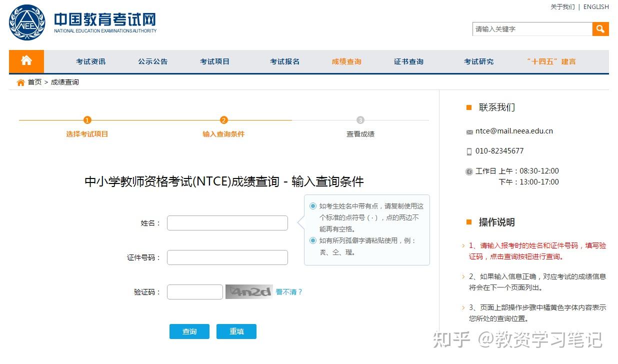This screenshot has width=618, height=364.
Task: Open the orange home icon in navigation bar
Action: (26, 61)
